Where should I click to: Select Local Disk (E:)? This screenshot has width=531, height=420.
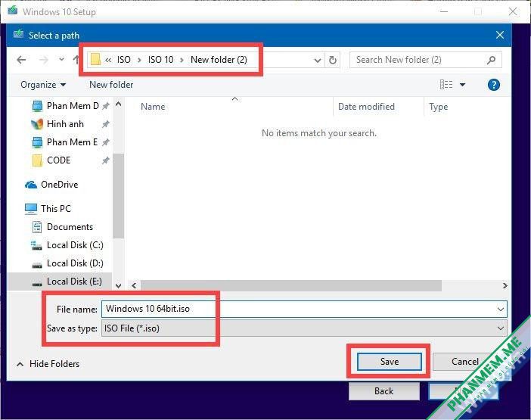pyautogui.click(x=60, y=282)
